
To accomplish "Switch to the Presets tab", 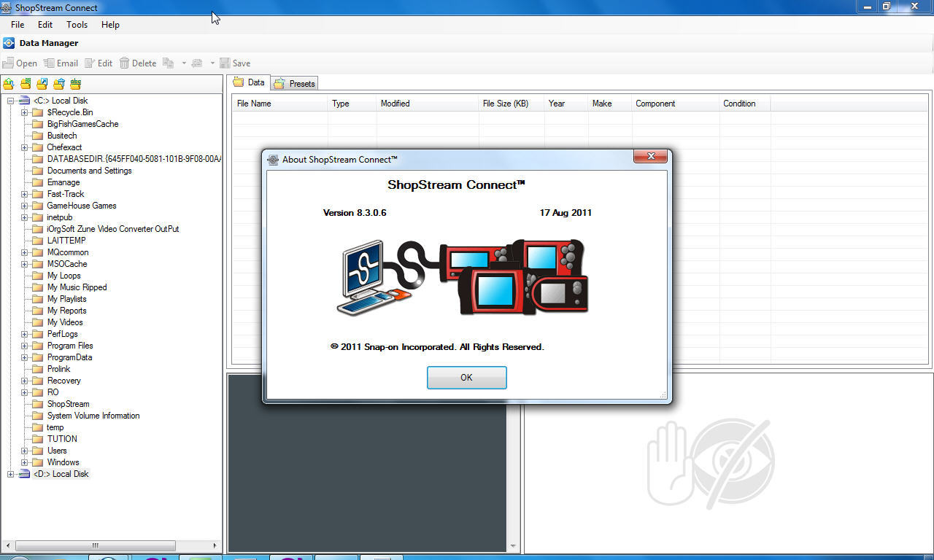I will click(295, 84).
